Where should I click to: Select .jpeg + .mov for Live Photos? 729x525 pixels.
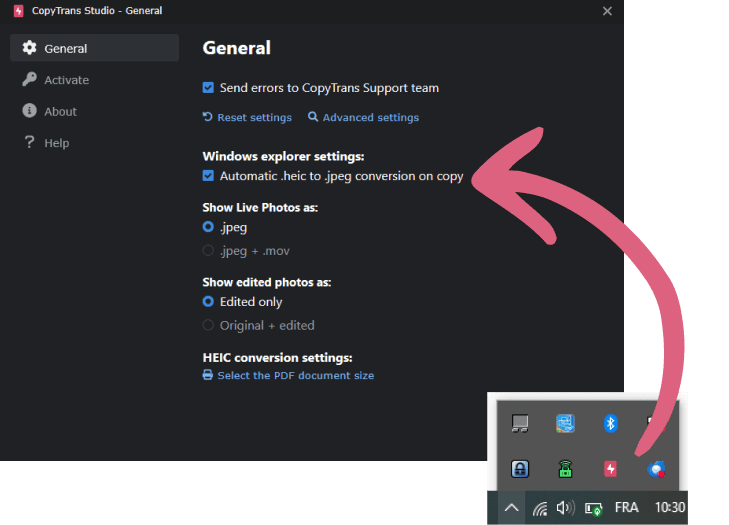click(x=208, y=251)
